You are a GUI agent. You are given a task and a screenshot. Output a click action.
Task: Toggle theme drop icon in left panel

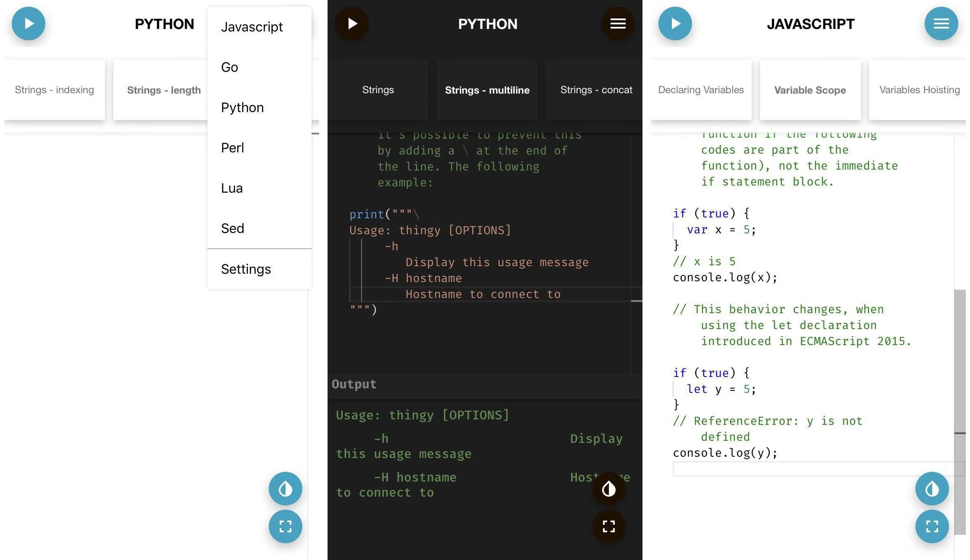pyautogui.click(x=286, y=489)
